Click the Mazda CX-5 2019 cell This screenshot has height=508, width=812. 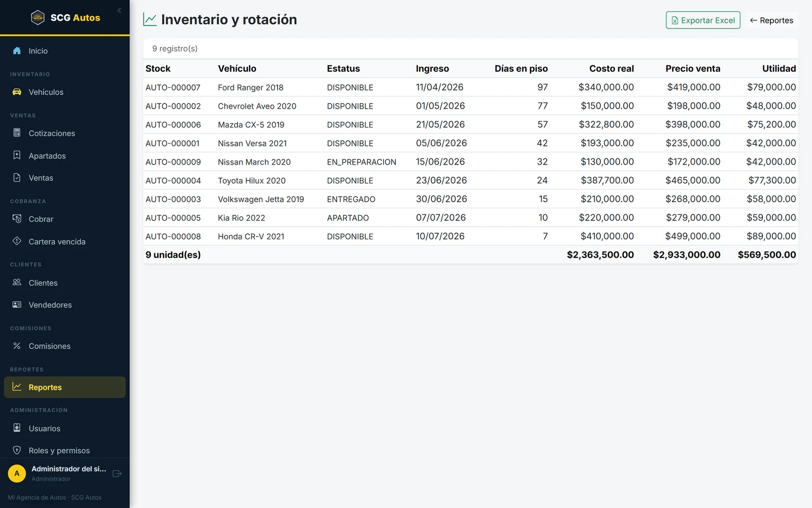[251, 124]
